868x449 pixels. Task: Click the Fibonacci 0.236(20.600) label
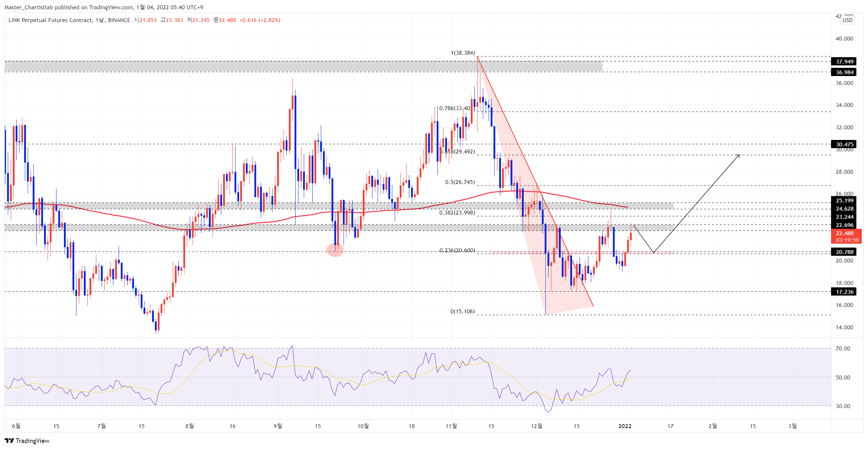[457, 250]
